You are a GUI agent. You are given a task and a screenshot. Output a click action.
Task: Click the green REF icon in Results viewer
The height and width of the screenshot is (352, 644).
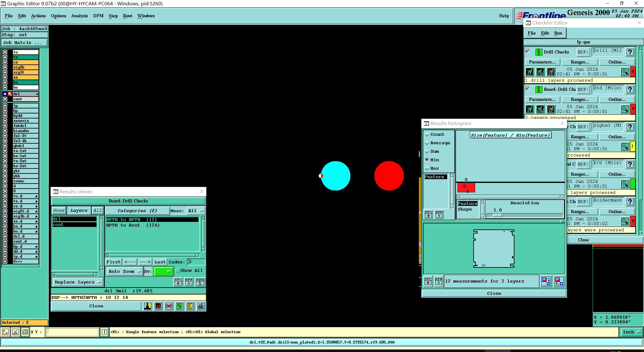(x=189, y=282)
